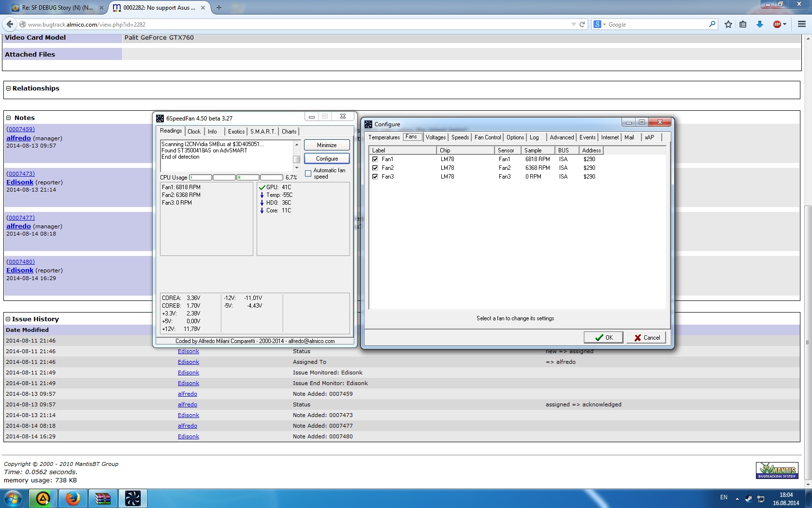Open the Exotics tab
Screen dimensions: 812x508
pyautogui.click(x=236, y=132)
